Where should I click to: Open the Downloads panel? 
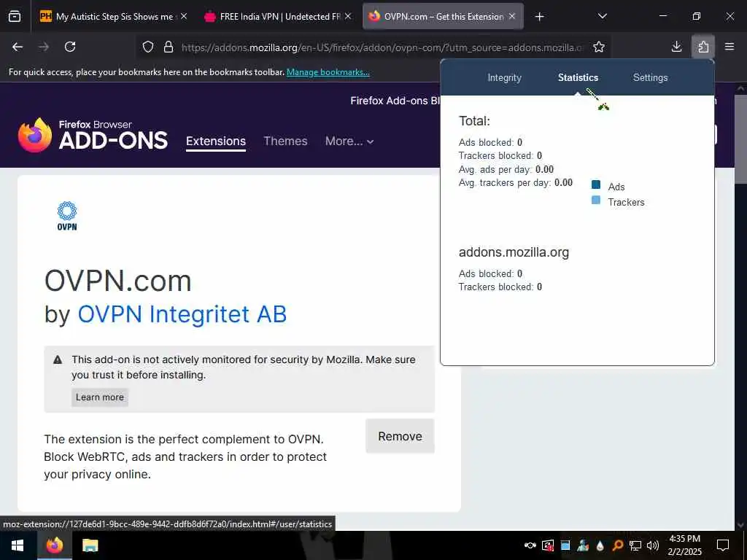676,47
